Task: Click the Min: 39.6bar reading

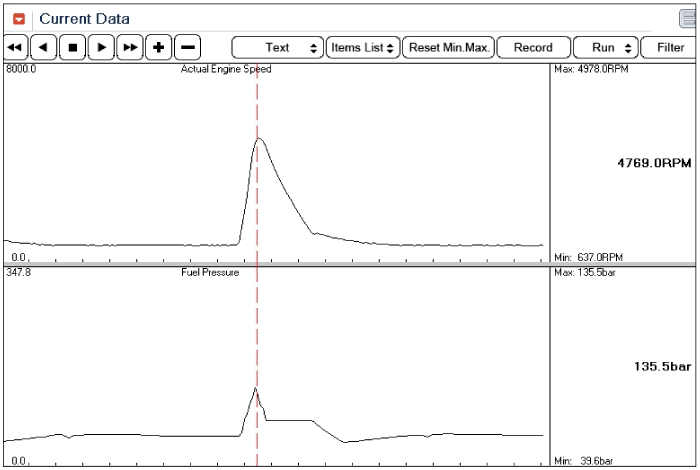Action: 583,461
